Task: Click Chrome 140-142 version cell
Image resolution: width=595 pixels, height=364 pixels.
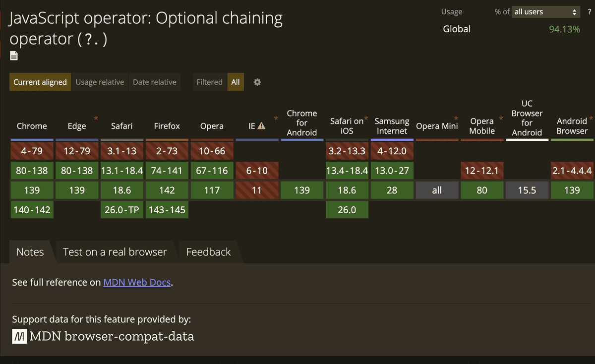Action: tap(32, 210)
